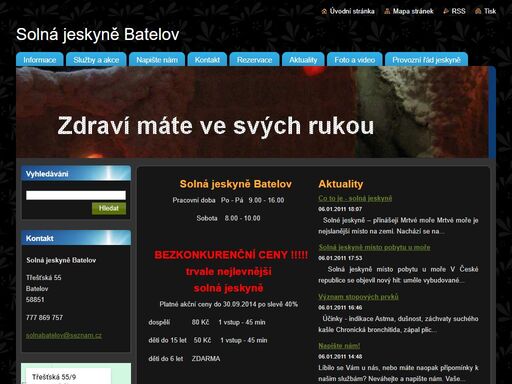This screenshot has width=512, height=384.
Task: Click the print icon beside Tisk
Action: coord(478,11)
